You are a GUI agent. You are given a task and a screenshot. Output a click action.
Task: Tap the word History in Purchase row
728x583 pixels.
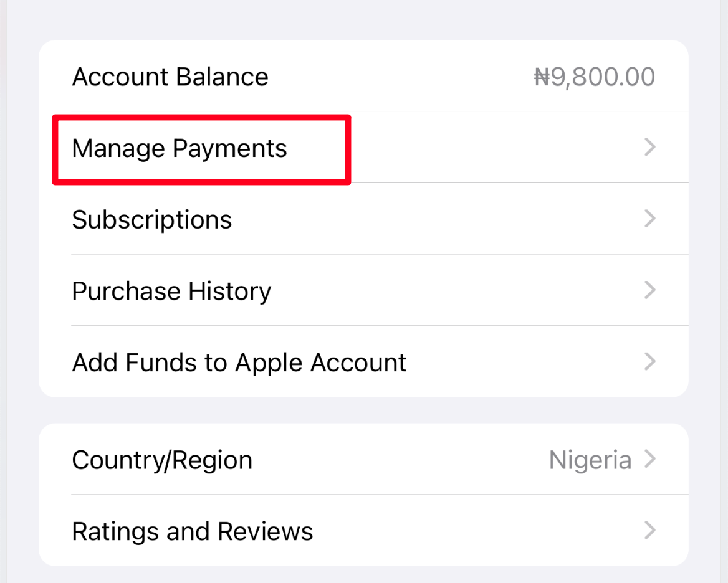[x=230, y=291]
